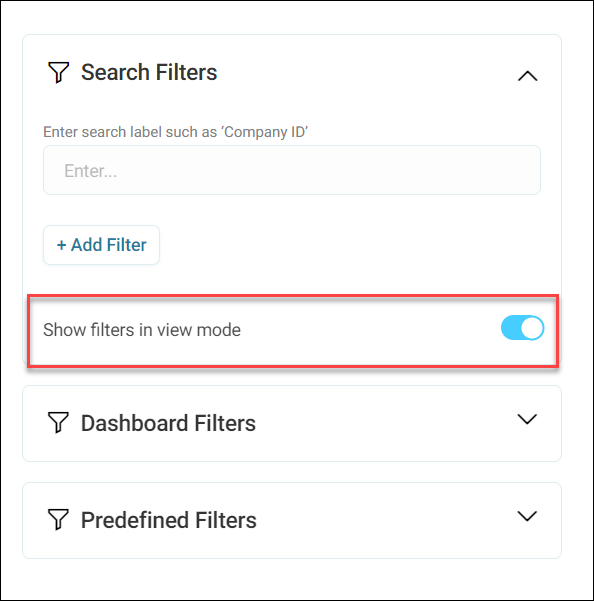594x601 pixels.
Task: Click the 'Enter...' placeholder text
Action: pos(90,171)
